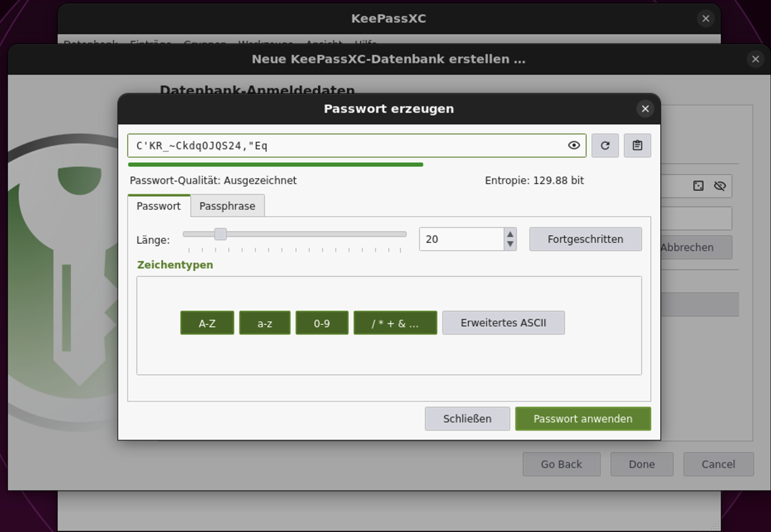
Task: Select the Passwort tab
Action: point(159,206)
